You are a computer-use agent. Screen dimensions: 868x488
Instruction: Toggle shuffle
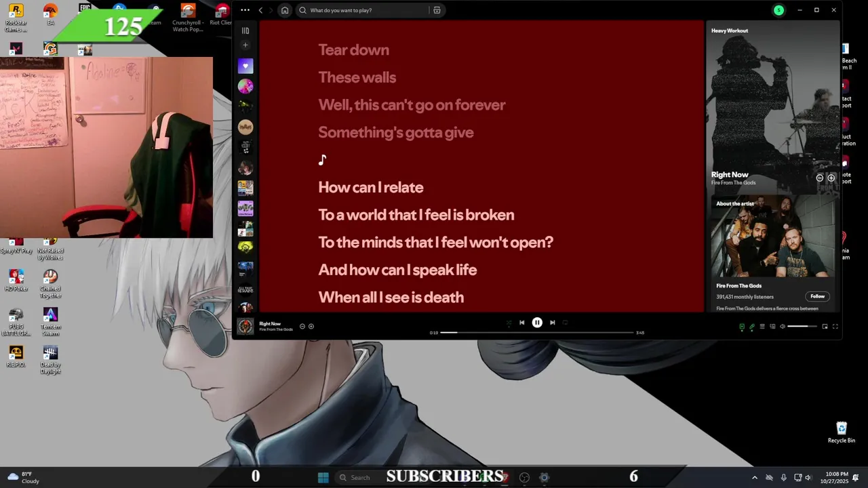(x=509, y=323)
